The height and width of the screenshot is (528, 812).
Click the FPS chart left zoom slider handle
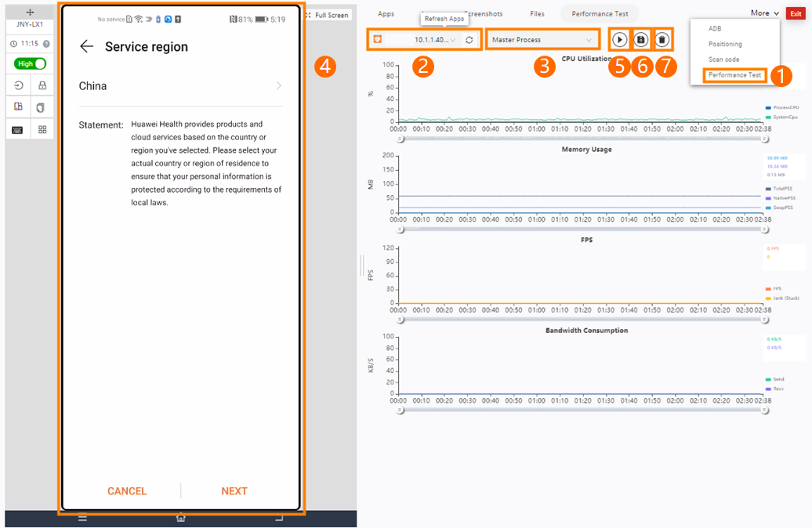click(x=400, y=320)
